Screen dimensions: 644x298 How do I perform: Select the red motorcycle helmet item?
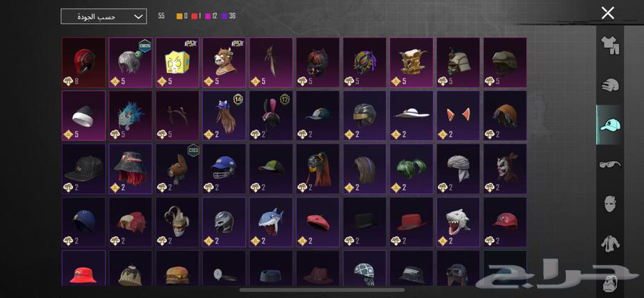(84, 62)
